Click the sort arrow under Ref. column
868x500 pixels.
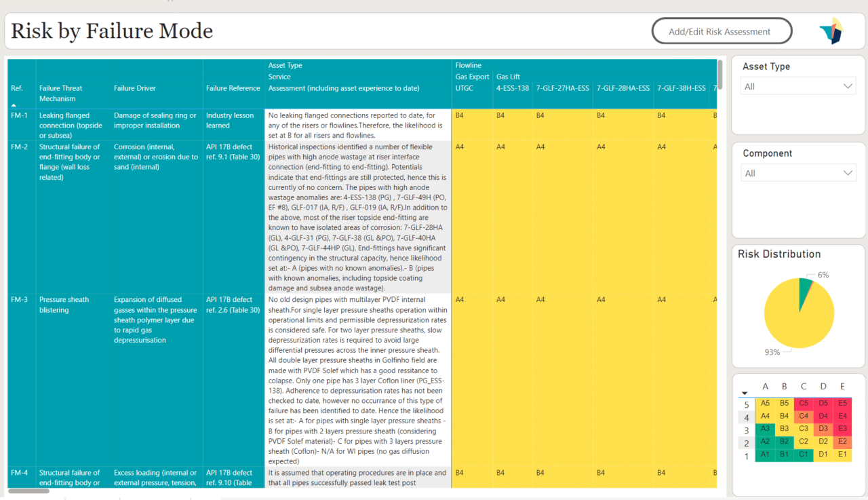coord(13,105)
